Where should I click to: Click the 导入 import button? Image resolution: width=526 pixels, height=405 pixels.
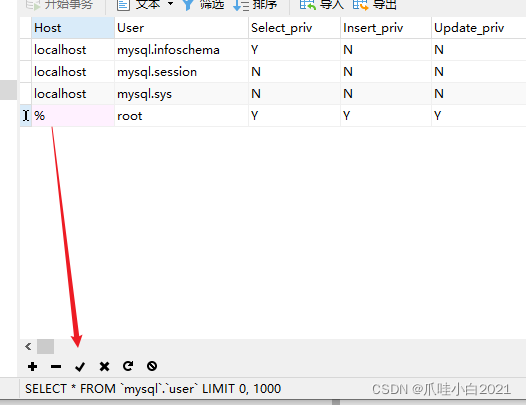point(322,4)
